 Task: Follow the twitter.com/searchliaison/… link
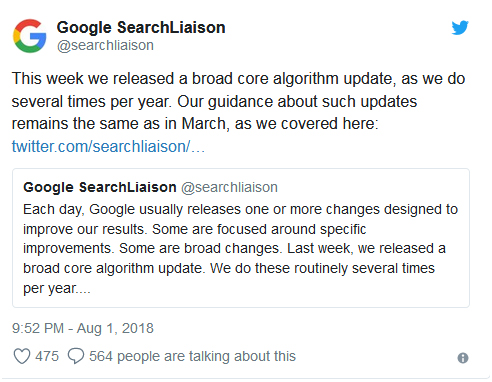pos(108,146)
